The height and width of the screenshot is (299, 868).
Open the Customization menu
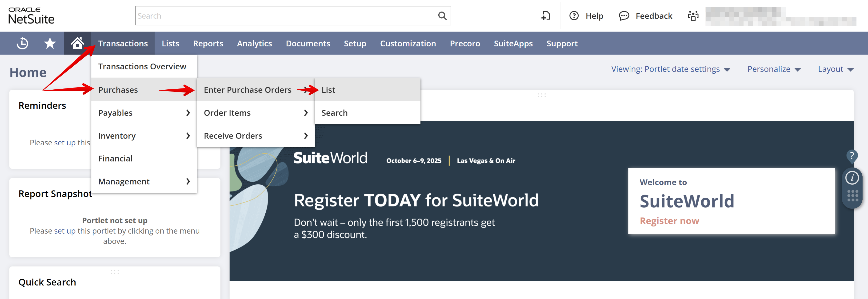click(x=408, y=44)
